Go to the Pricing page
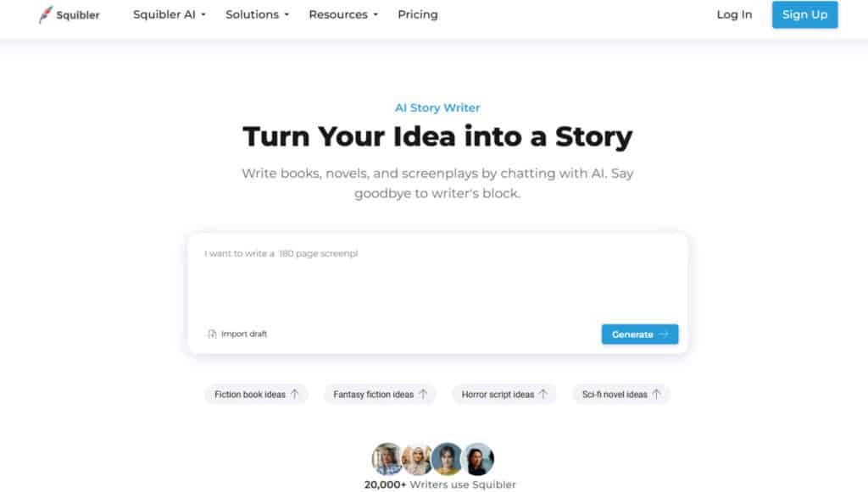The width and height of the screenshot is (868, 492). click(x=418, y=14)
